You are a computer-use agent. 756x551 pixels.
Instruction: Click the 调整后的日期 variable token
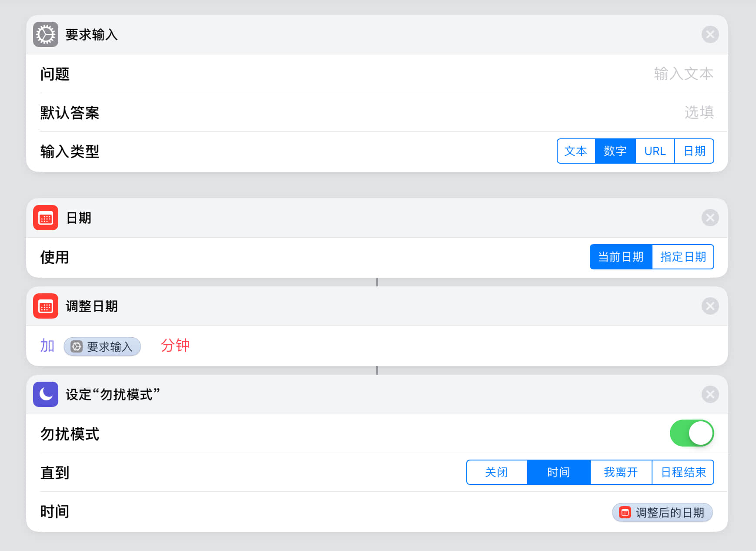point(662,512)
